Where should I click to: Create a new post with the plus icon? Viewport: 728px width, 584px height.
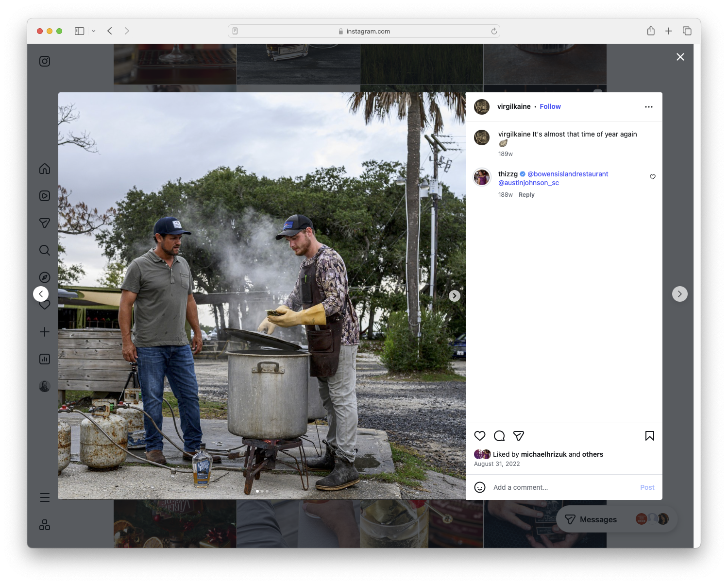coord(44,332)
